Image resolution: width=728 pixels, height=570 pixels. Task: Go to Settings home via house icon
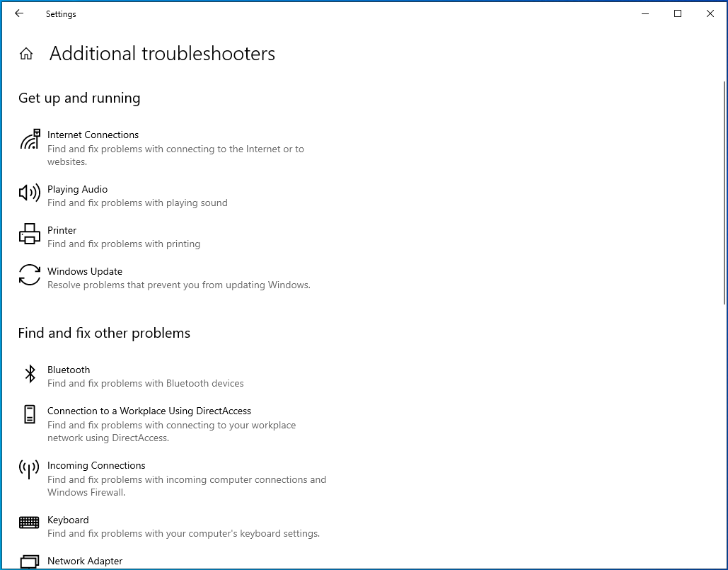pos(26,54)
